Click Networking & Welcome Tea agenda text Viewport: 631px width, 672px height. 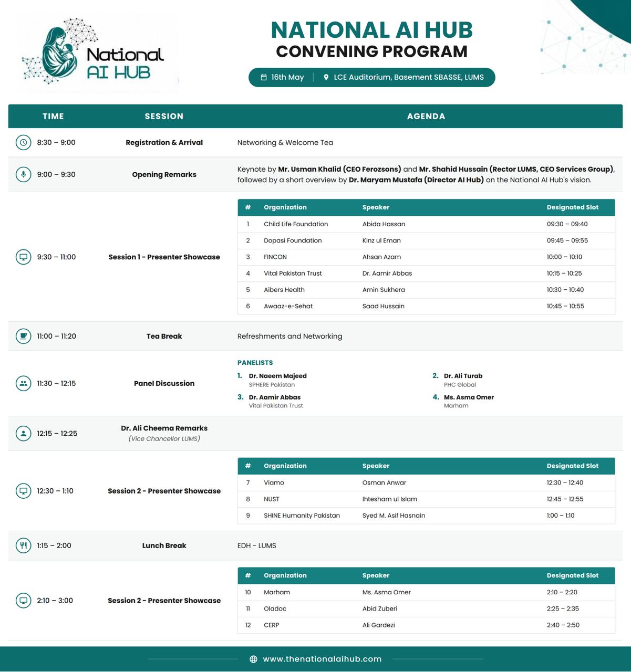[285, 142]
